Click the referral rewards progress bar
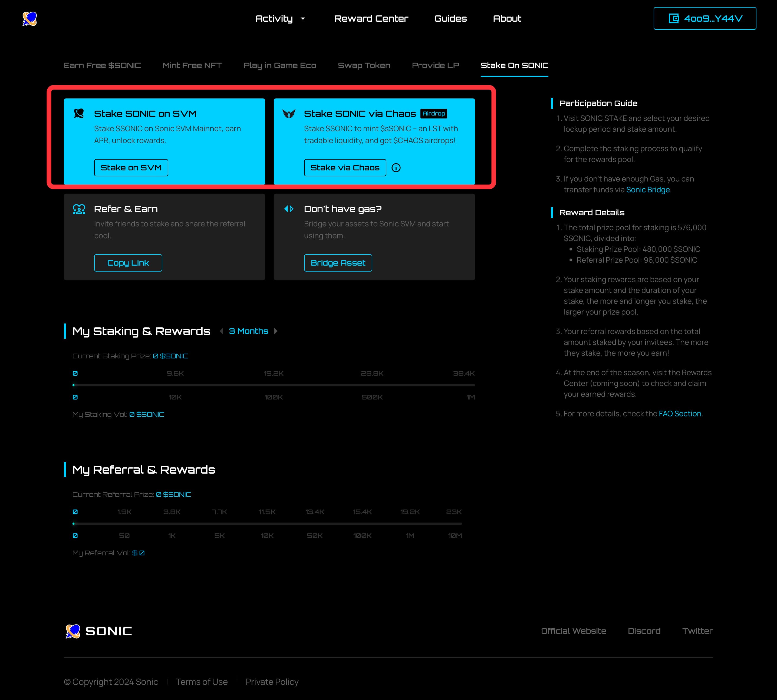This screenshot has height=700, width=777. [267, 523]
